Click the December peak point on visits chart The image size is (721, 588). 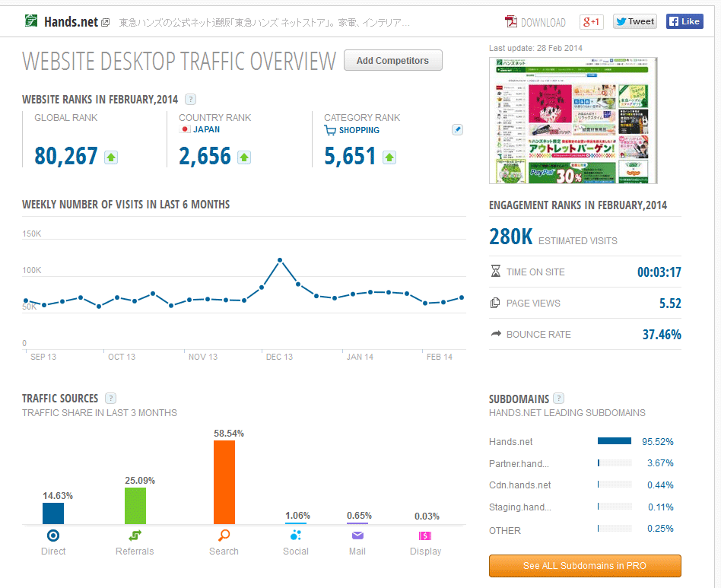[x=280, y=260]
